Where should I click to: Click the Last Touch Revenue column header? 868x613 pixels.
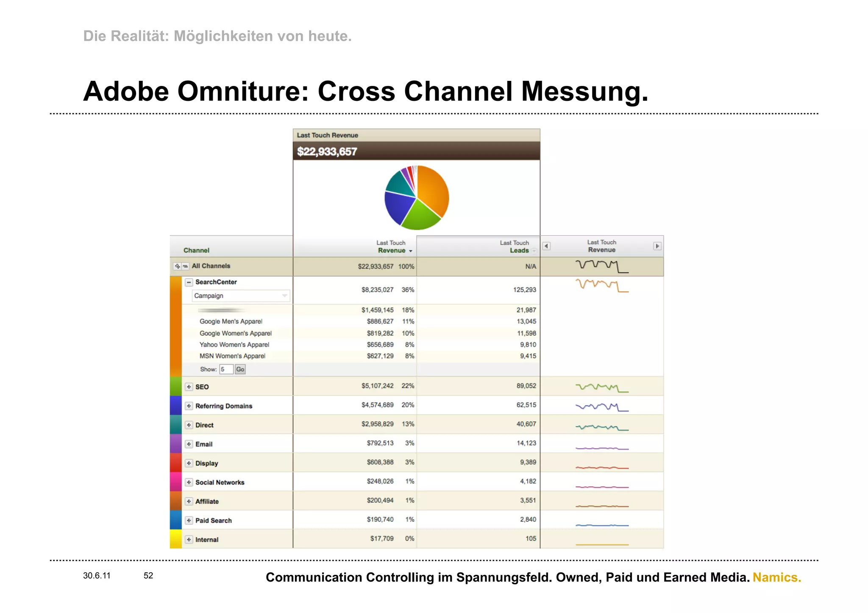coord(391,247)
